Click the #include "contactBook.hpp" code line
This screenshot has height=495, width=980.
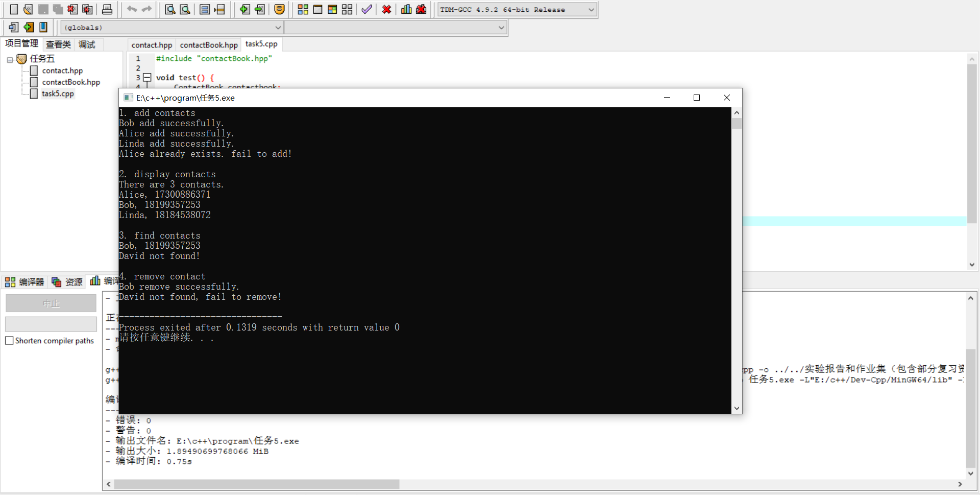(x=214, y=59)
